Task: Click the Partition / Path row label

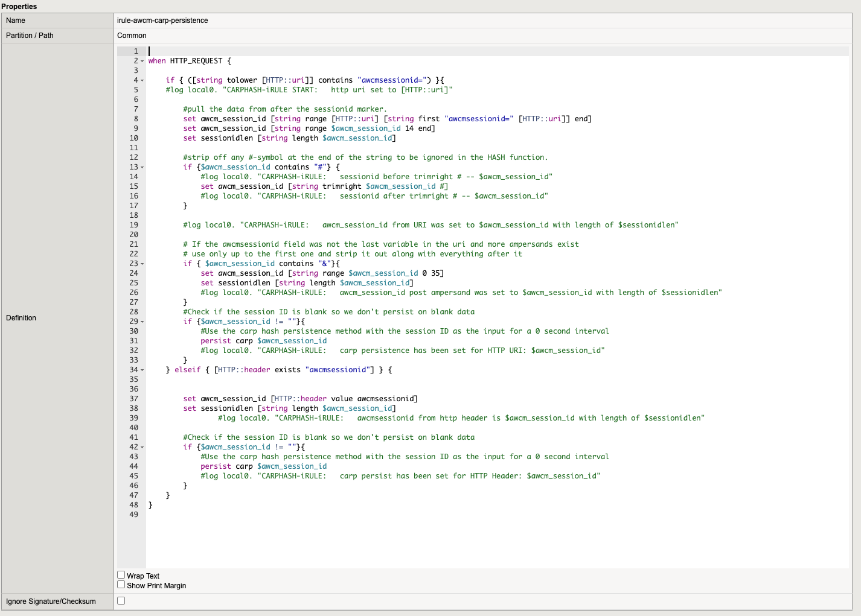Action: pyautogui.click(x=29, y=35)
